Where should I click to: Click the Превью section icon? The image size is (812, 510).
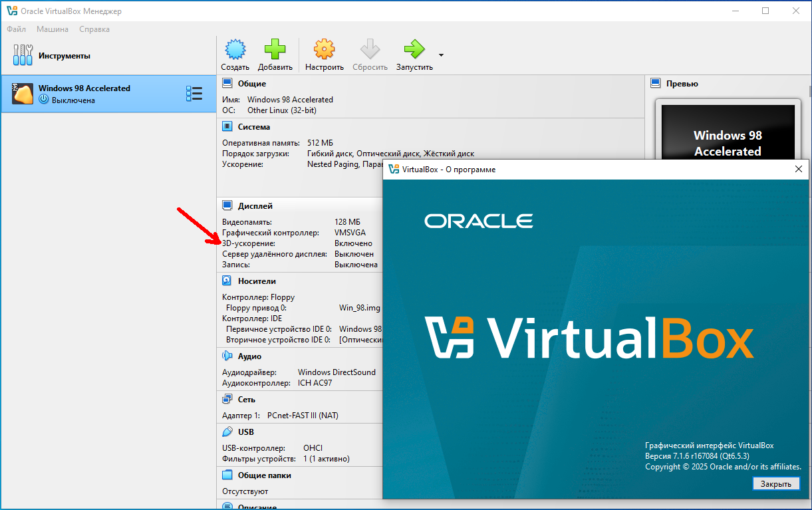click(x=655, y=84)
